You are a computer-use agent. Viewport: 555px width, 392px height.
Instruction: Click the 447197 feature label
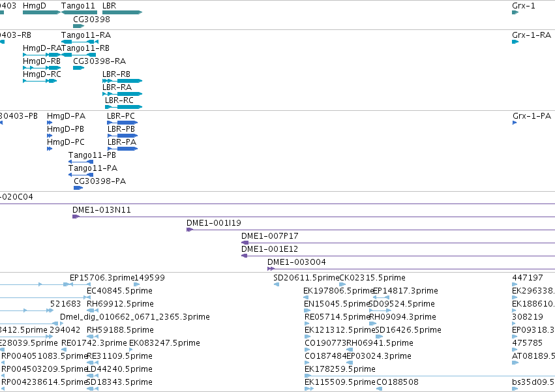[528, 278]
